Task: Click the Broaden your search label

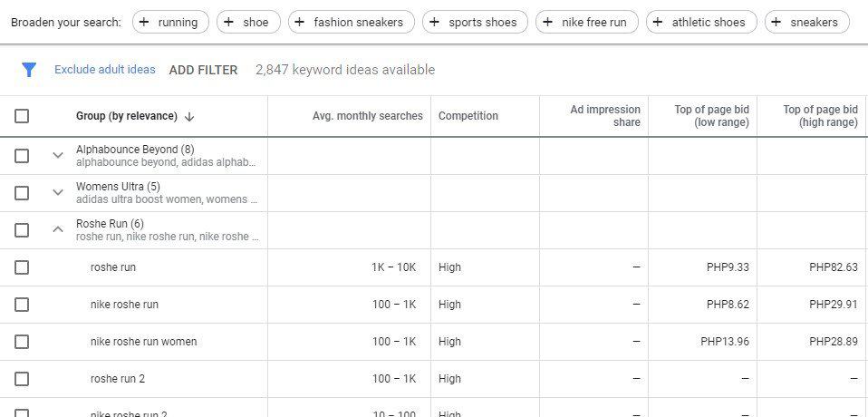Action: (66, 23)
